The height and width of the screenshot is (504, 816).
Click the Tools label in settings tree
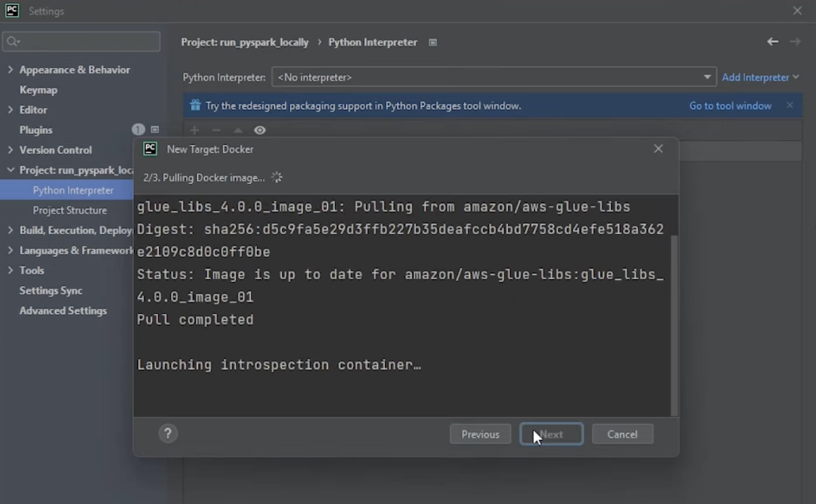(x=32, y=270)
